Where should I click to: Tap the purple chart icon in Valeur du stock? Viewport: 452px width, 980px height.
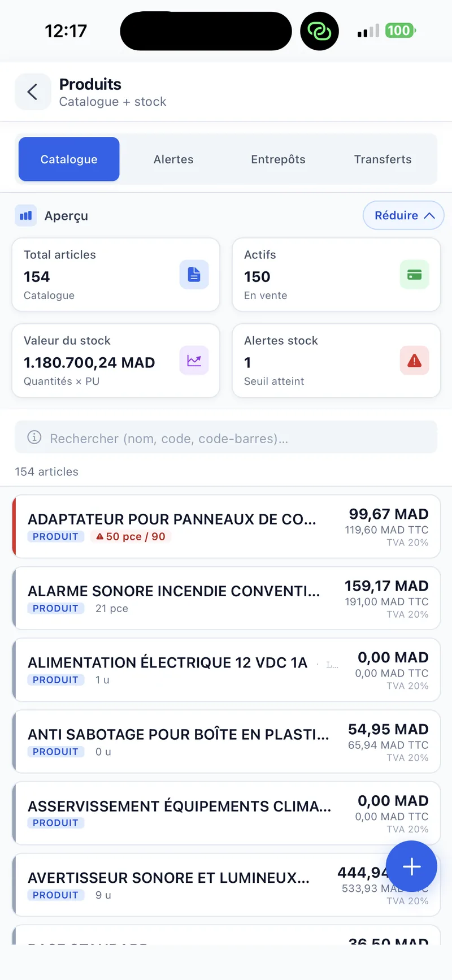194,361
